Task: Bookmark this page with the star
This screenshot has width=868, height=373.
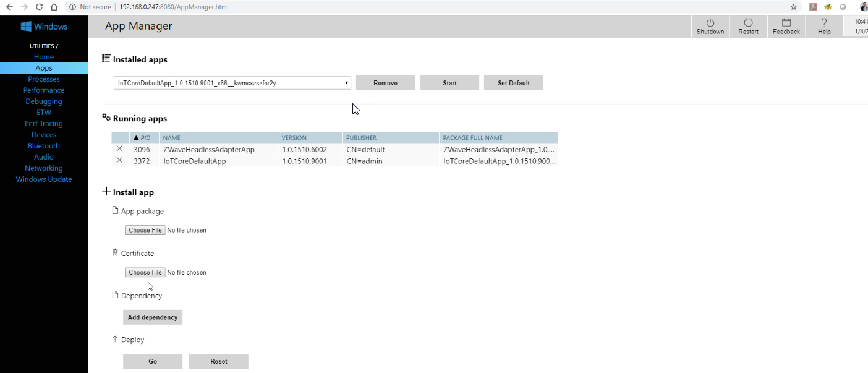Action: (x=794, y=7)
